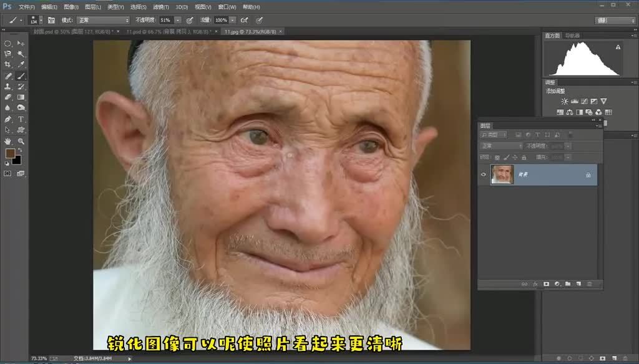This screenshot has width=639, height=364.
Task: Select the Pen tool
Action: (x=7, y=118)
